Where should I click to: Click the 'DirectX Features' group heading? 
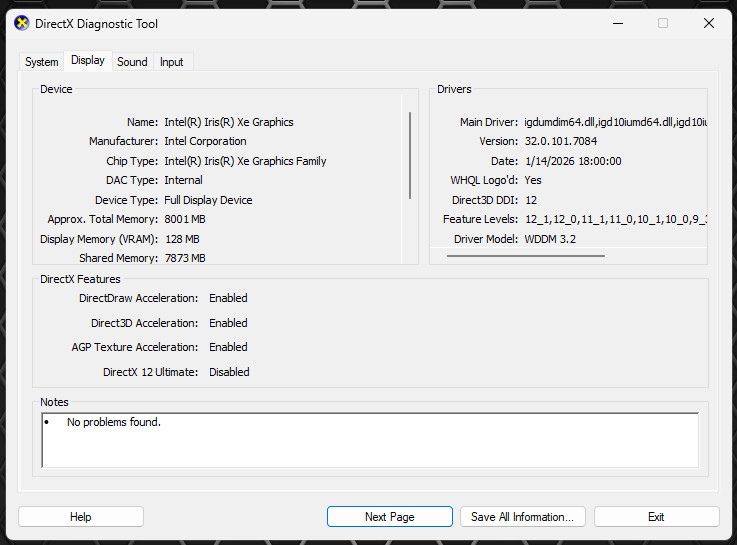pyautogui.click(x=80, y=279)
